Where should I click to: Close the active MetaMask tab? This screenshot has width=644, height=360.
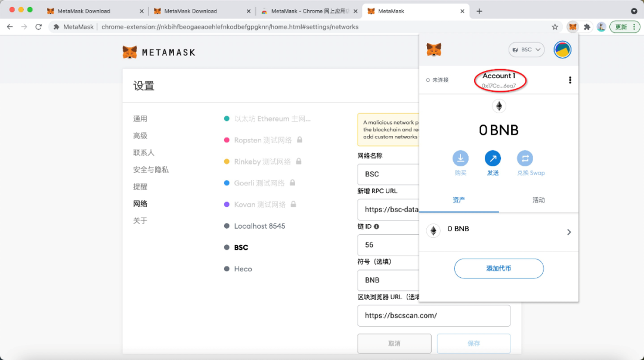(x=462, y=11)
